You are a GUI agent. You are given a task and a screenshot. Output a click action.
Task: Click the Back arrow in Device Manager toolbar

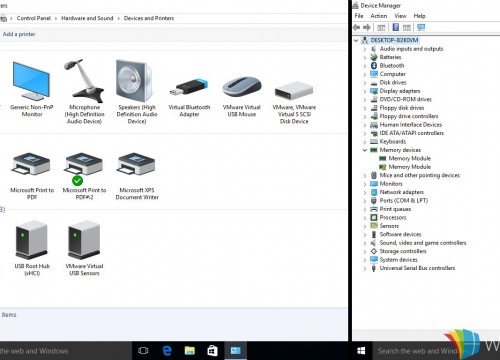pos(357,27)
